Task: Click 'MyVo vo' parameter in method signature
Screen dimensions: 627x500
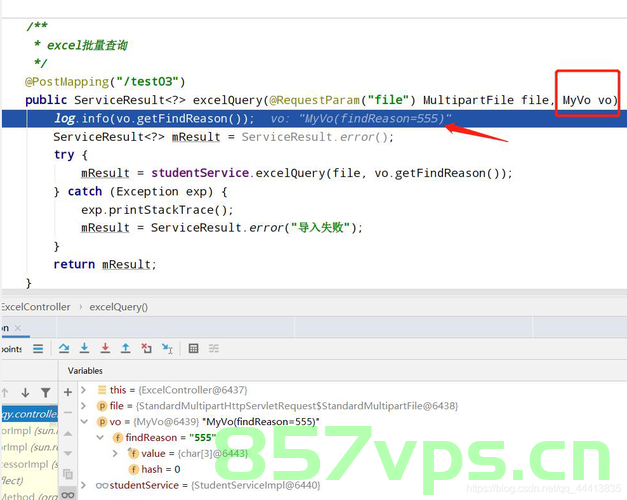Action: coord(587,100)
